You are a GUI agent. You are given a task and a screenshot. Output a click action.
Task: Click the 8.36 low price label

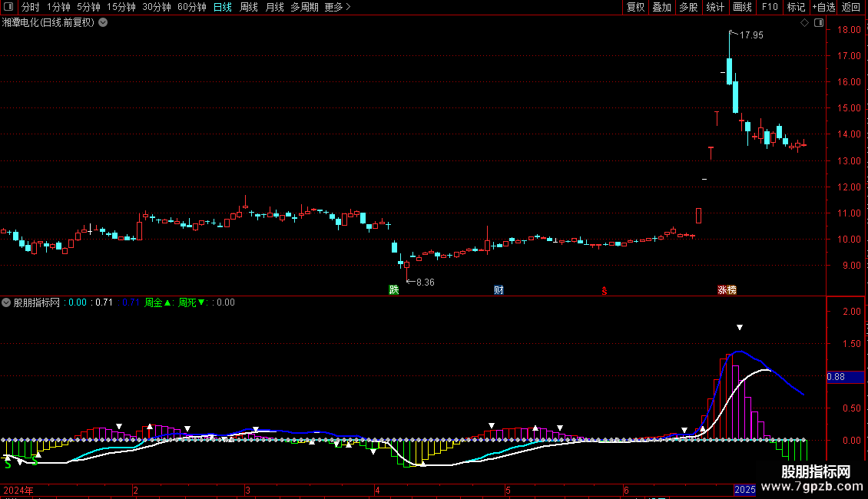point(425,283)
